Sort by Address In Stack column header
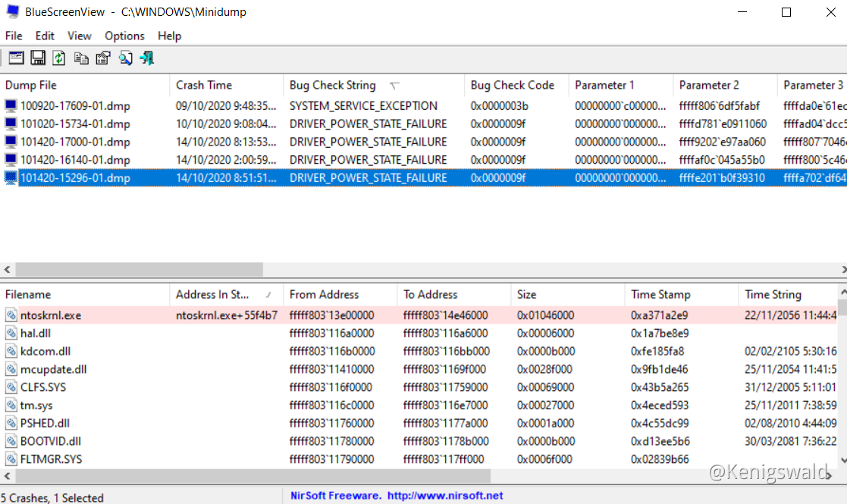The height and width of the screenshot is (504, 847). pos(212,295)
